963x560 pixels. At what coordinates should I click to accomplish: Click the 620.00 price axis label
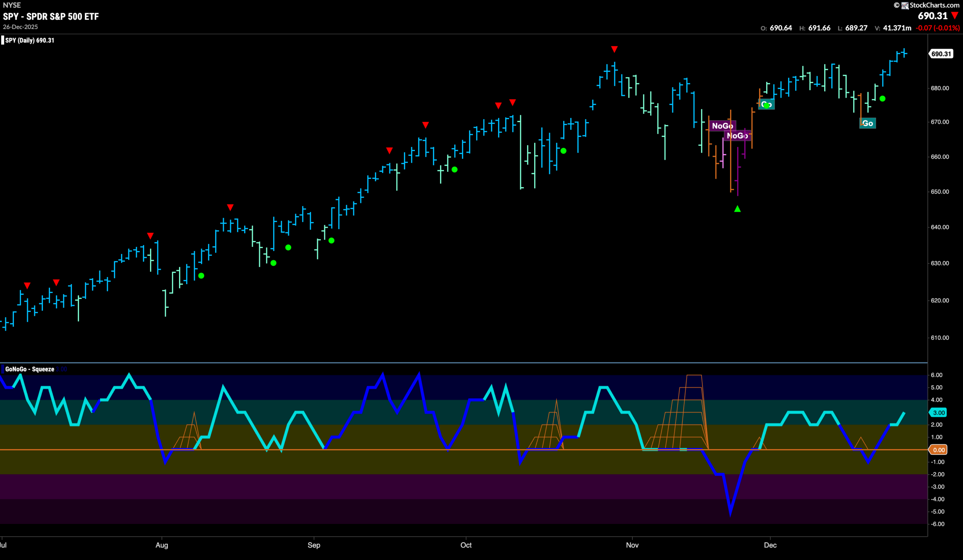[940, 300]
